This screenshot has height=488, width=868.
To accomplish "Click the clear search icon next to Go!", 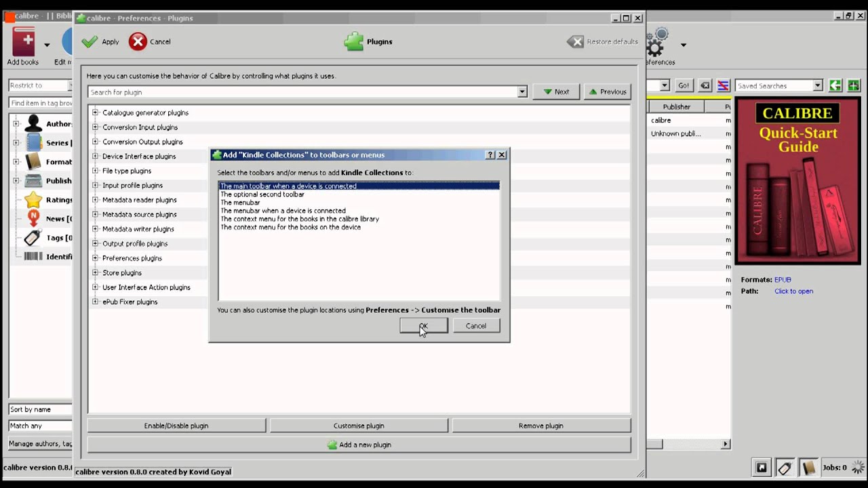I will 705,85.
